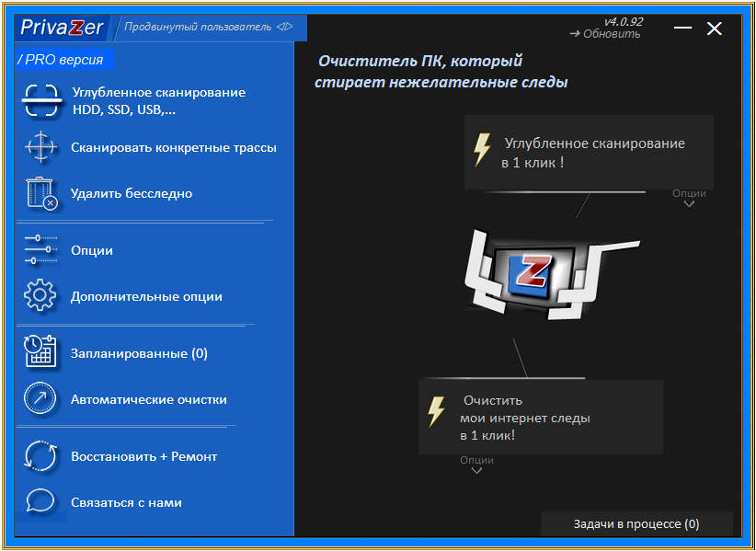
Task: Click the calendar clock icon for Запланированные
Action: pos(40,352)
